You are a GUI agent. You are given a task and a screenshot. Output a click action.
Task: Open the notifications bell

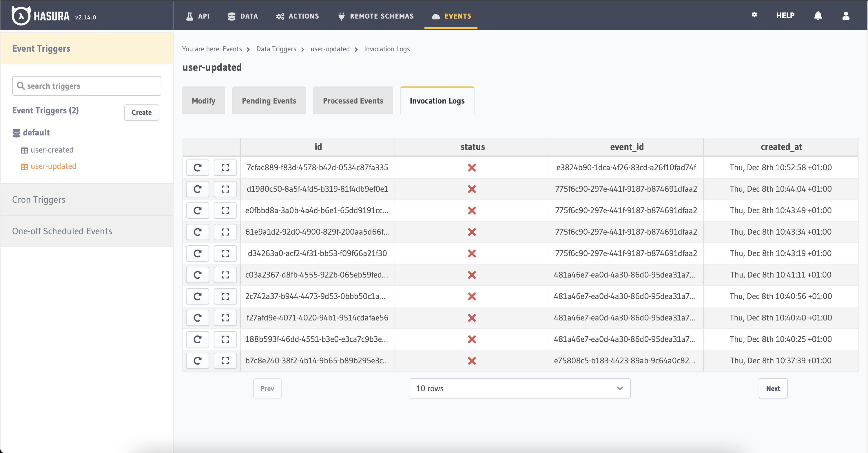[818, 16]
